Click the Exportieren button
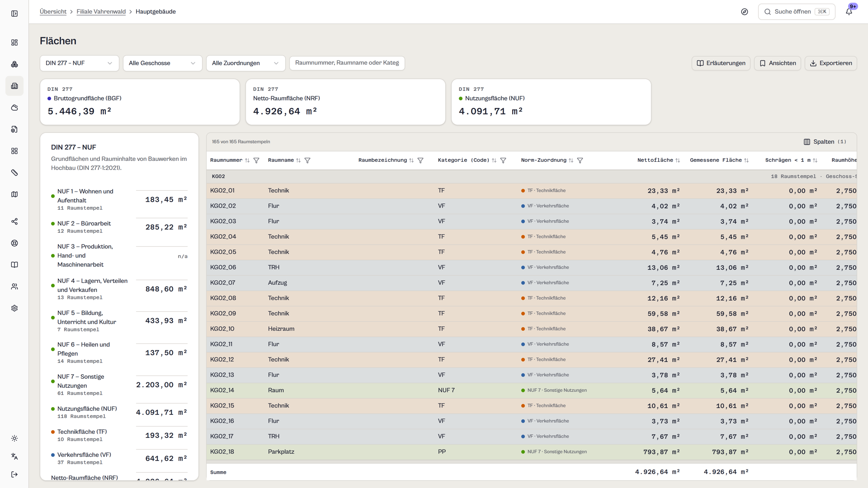Screen dimensions: 868x488 click(x=831, y=63)
